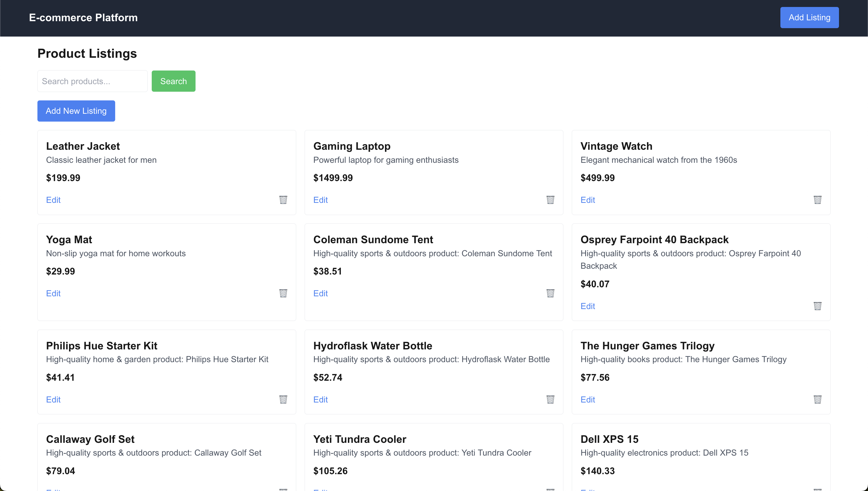The width and height of the screenshot is (868, 491).
Task: Delete the Leather Jacket listing
Action: point(283,200)
